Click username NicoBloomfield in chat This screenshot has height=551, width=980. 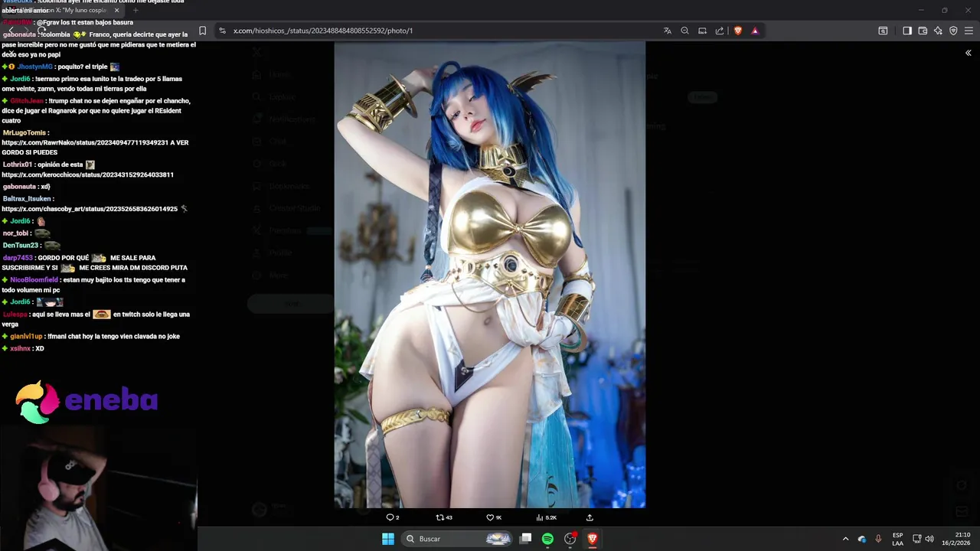click(34, 280)
